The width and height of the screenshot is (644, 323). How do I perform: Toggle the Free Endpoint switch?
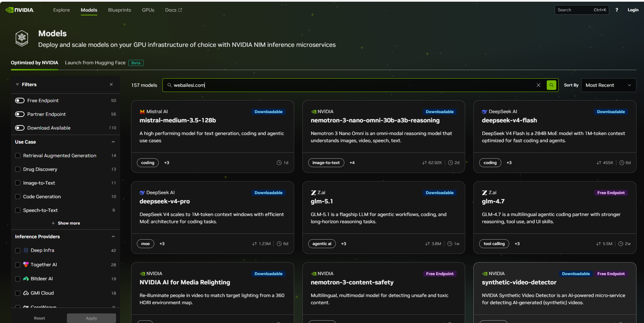pyautogui.click(x=20, y=100)
